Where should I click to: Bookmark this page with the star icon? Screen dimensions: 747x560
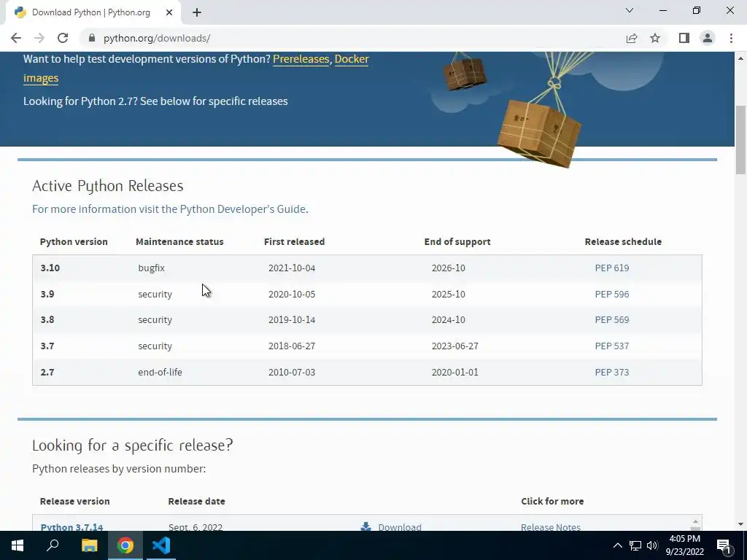[655, 38]
